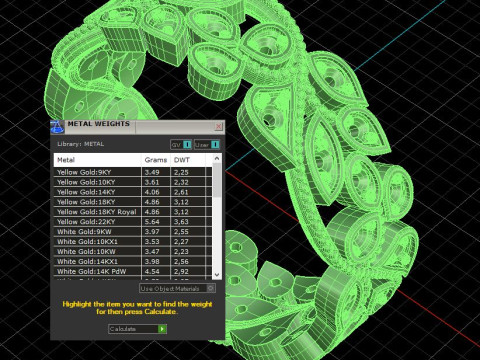Click the metal list scrollbar thumb
This screenshot has height=360, width=480.
pos(217,180)
